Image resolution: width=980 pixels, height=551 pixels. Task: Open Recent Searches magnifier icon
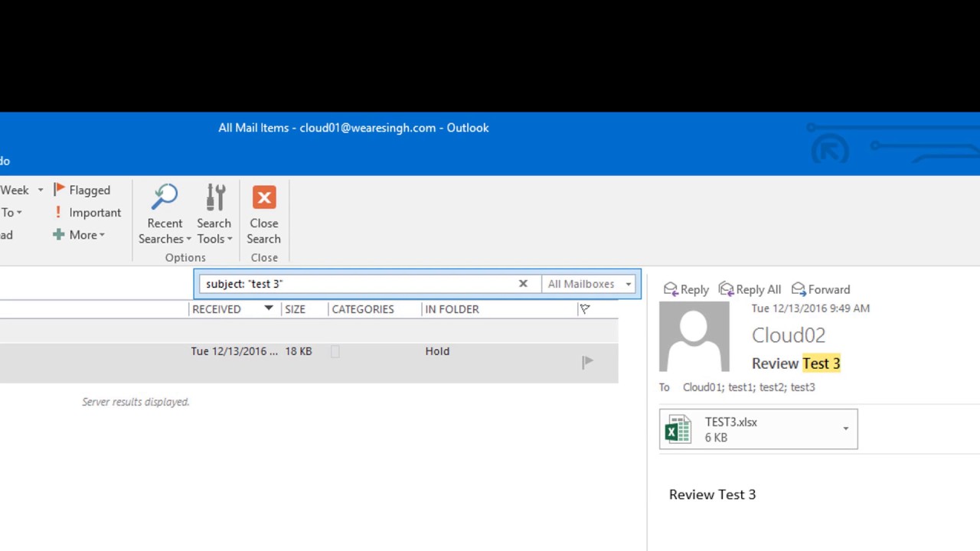[x=164, y=197]
